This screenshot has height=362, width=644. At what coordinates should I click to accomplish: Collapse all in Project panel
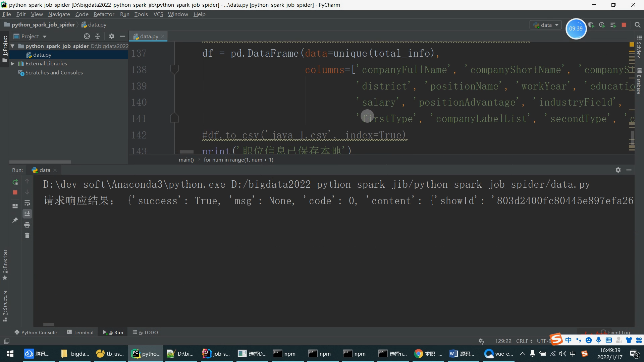(98, 36)
